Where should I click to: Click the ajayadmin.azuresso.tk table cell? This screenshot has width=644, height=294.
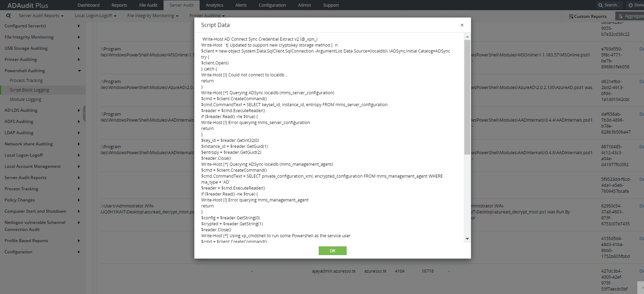[334, 271]
